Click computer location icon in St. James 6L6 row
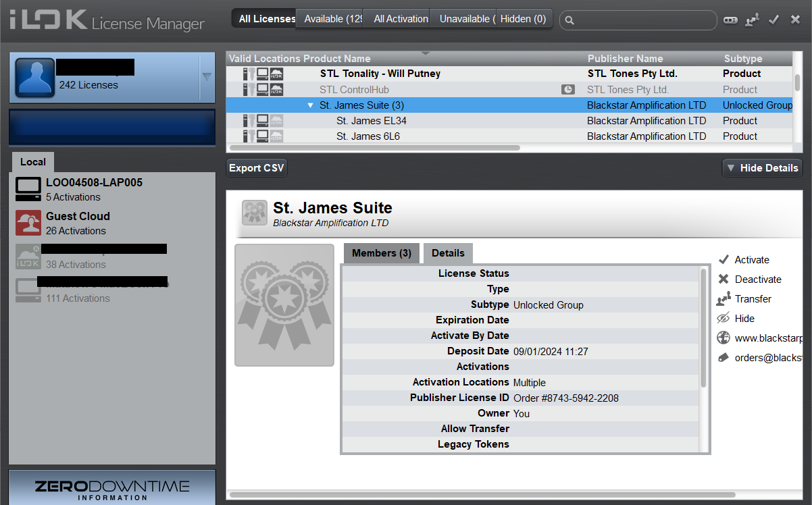 click(262, 136)
